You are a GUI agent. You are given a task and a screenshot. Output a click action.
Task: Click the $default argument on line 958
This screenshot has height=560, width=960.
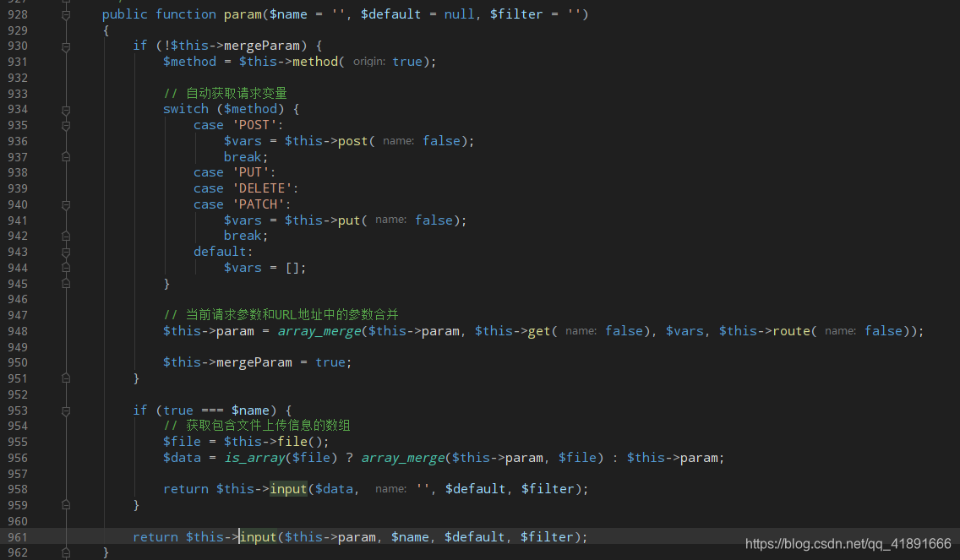pos(475,489)
